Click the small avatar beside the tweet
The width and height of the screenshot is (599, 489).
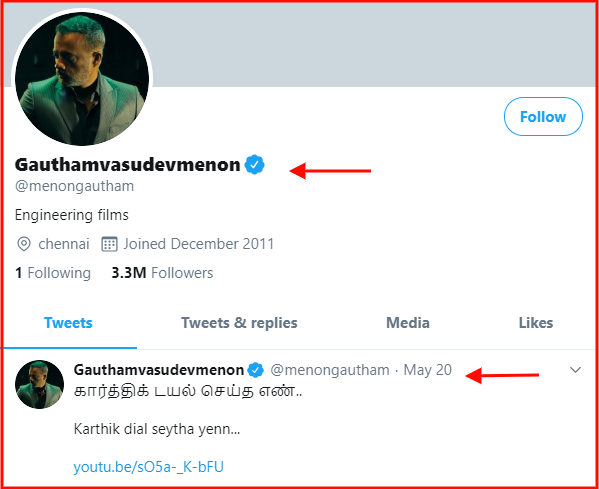coord(39,384)
